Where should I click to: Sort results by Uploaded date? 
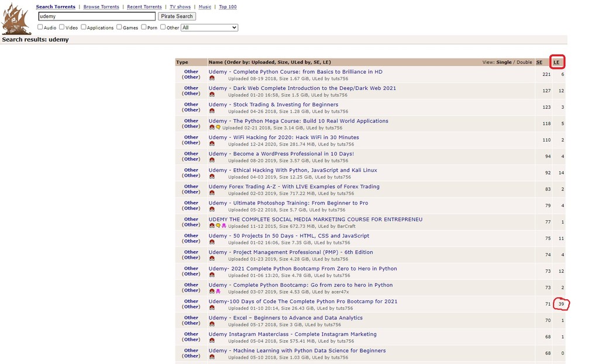(x=261, y=62)
